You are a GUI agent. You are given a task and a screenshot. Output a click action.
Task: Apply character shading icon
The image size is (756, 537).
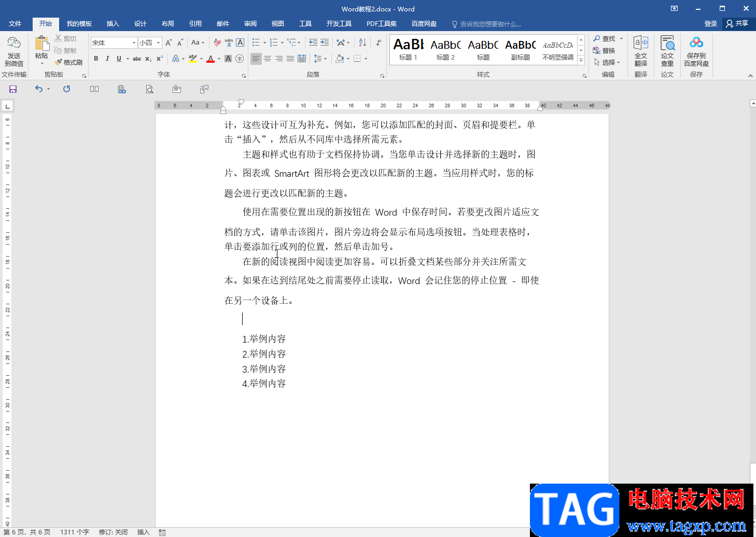228,59
